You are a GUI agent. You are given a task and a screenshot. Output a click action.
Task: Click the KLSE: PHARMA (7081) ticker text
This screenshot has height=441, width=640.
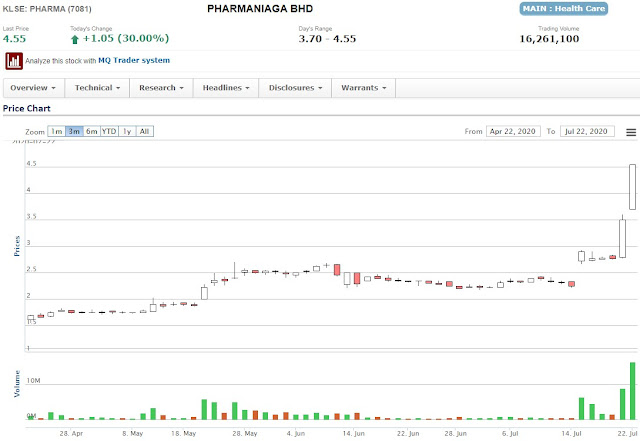pos(47,9)
